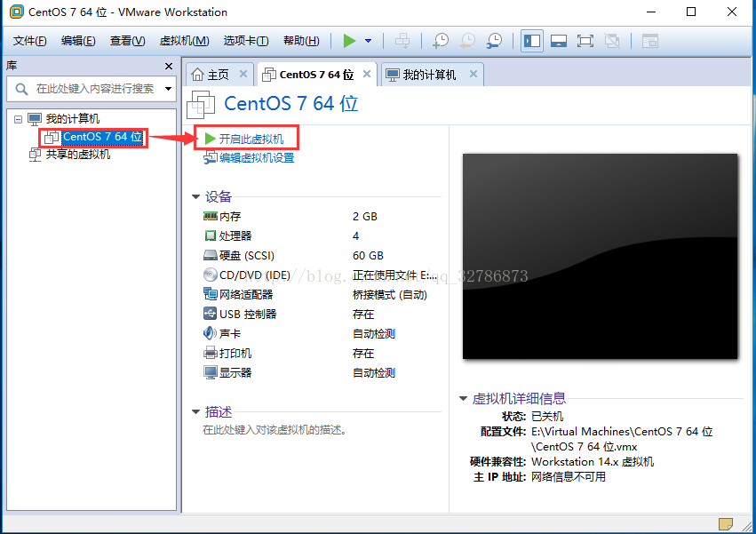Open the 编辑(E) menu
This screenshot has height=534, width=756.
point(78,41)
